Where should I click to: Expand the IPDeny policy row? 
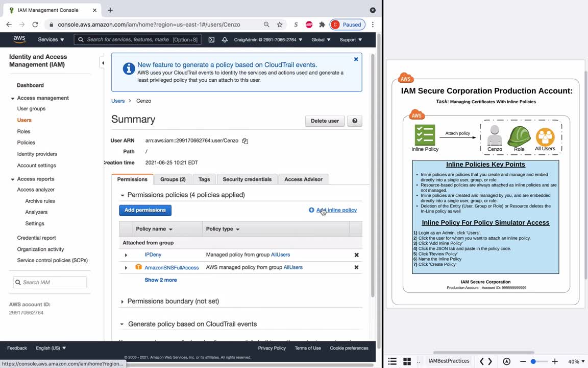tap(126, 255)
